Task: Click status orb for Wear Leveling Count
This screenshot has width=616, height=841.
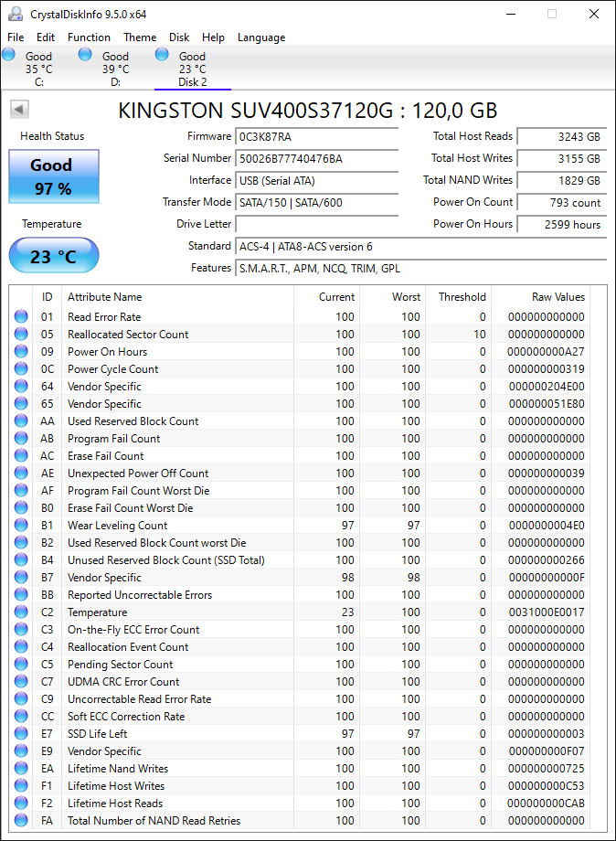Action: click(21, 525)
